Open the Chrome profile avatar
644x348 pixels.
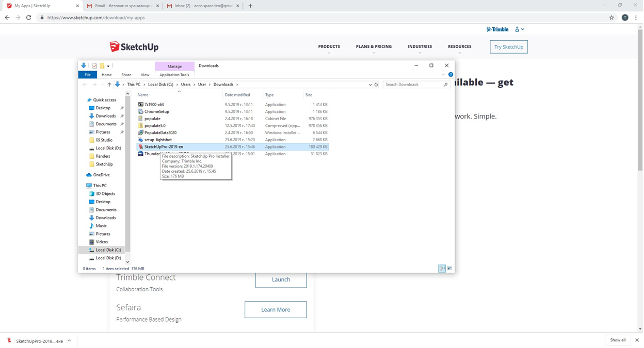coord(625,18)
